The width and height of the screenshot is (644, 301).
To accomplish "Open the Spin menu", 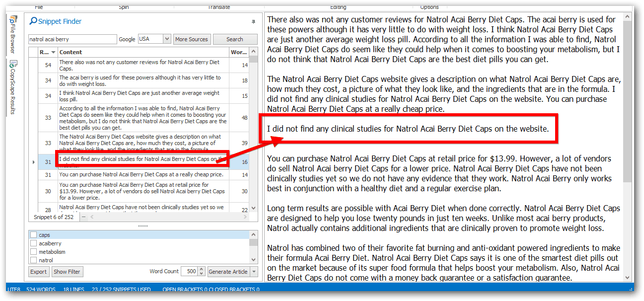I will [124, 7].
